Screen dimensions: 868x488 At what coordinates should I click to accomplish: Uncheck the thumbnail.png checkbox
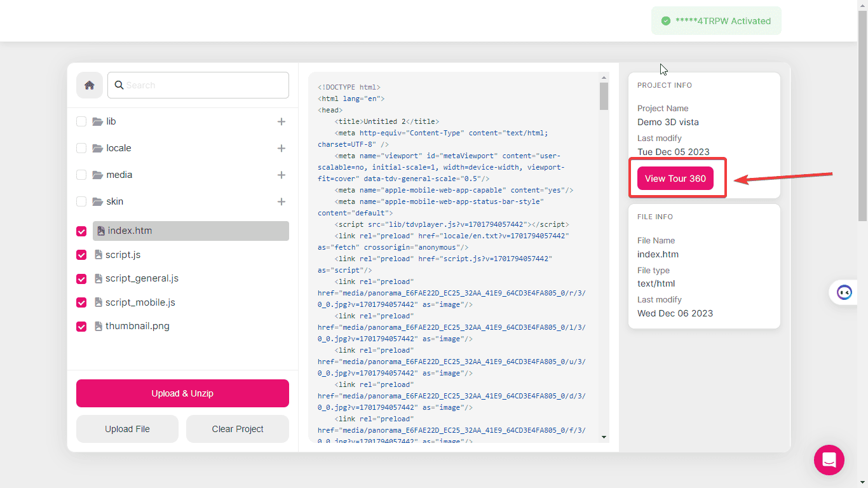[81, 327]
